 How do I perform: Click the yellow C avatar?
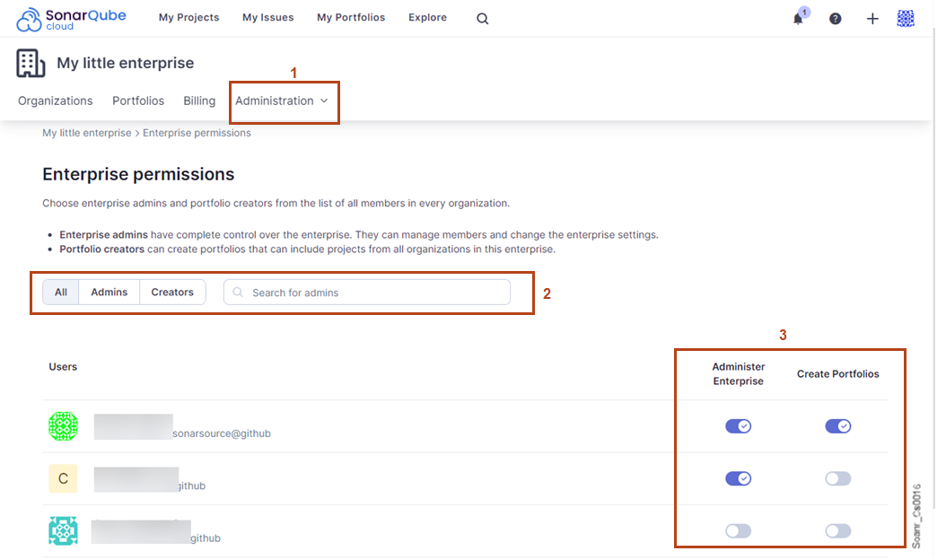point(63,478)
